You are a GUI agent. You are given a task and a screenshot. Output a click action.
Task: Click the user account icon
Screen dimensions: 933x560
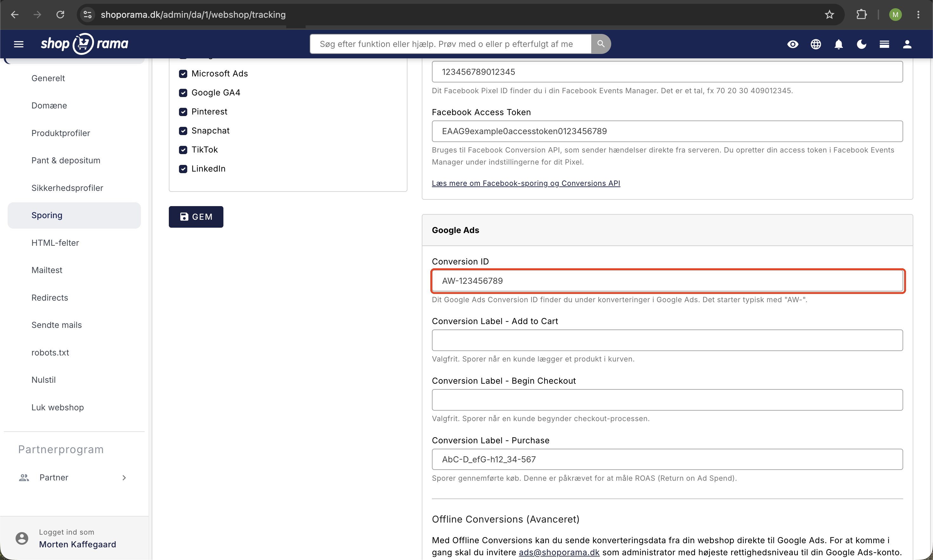coord(907,44)
